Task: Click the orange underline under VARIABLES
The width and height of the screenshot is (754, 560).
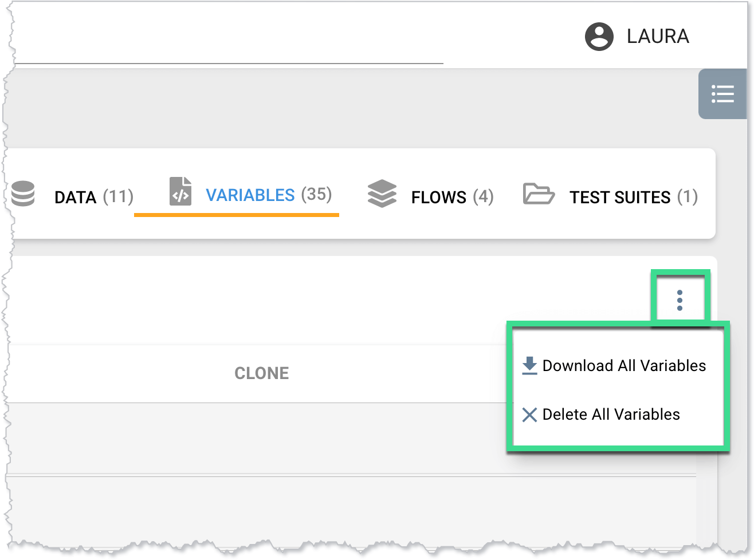Action: [237, 215]
